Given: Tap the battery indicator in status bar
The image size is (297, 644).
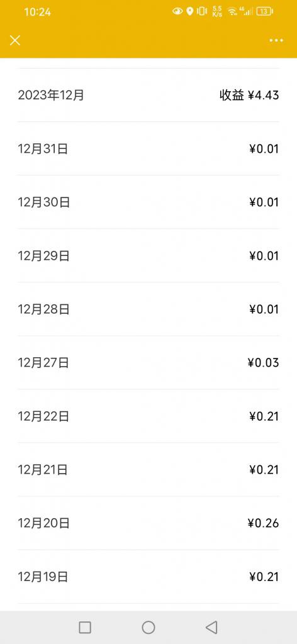Looking at the screenshot, I should [x=264, y=11].
